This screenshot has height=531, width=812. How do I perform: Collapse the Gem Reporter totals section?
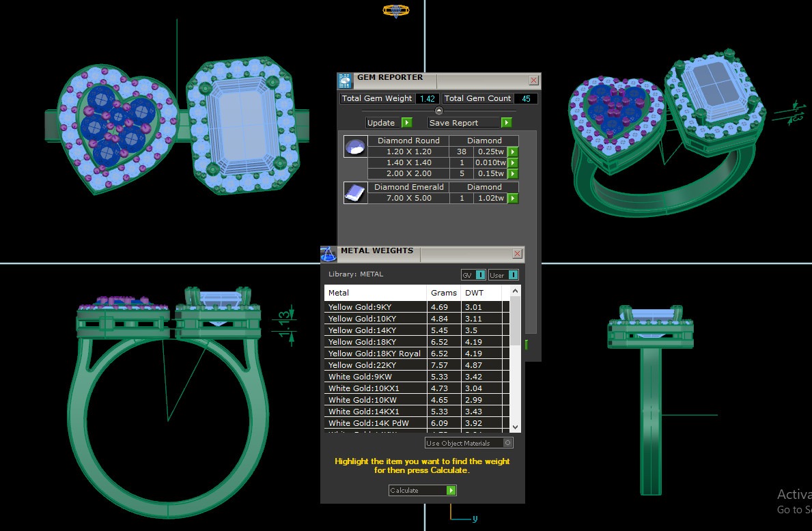439,111
